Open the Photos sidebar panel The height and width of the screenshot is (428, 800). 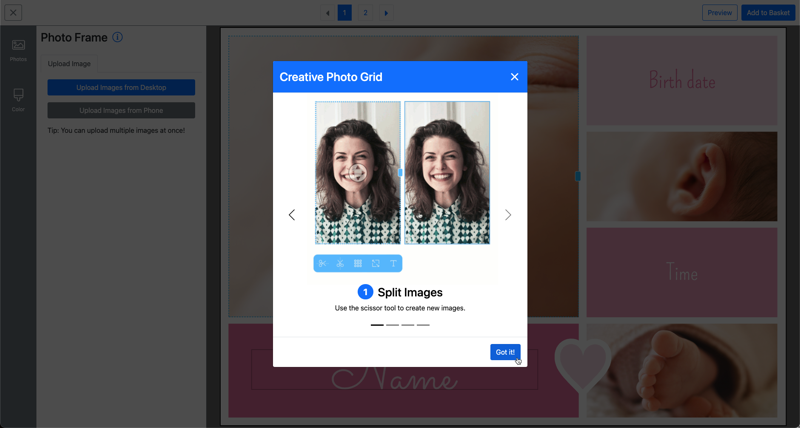point(18,50)
